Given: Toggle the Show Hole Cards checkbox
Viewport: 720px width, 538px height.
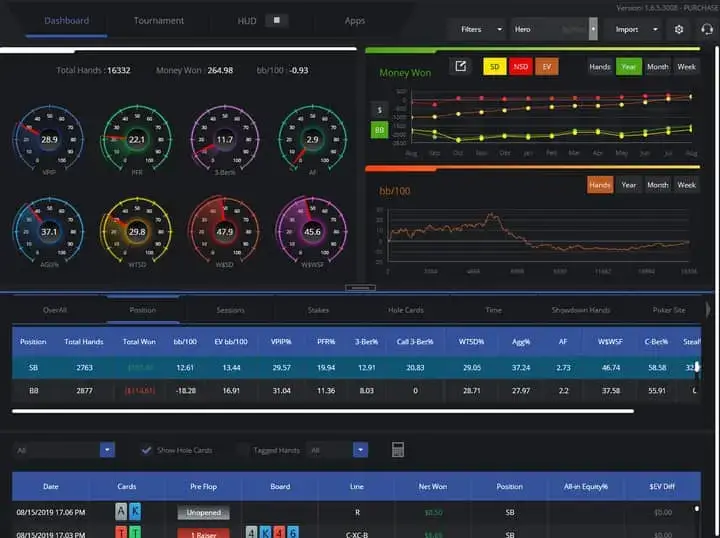Looking at the screenshot, I should click(x=146, y=450).
